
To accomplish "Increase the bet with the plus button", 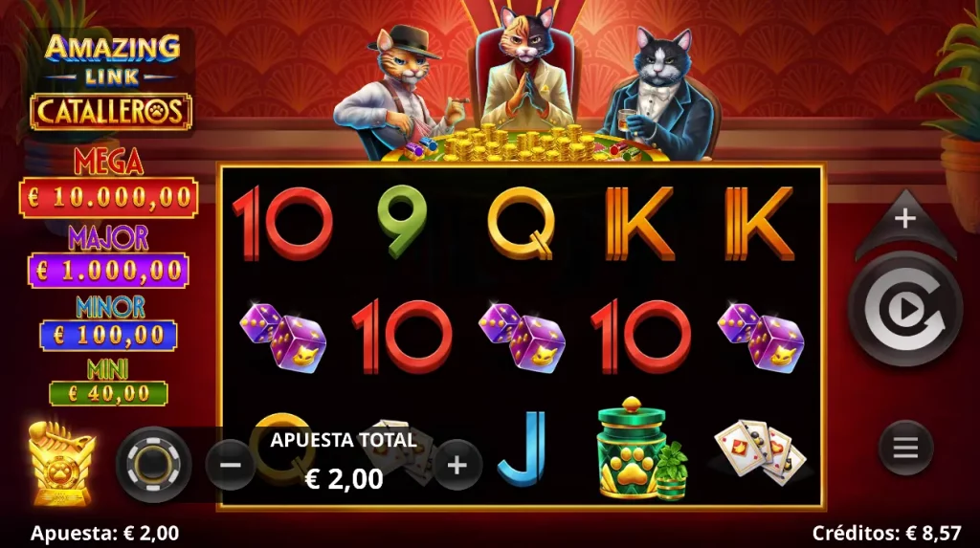I will (457, 465).
